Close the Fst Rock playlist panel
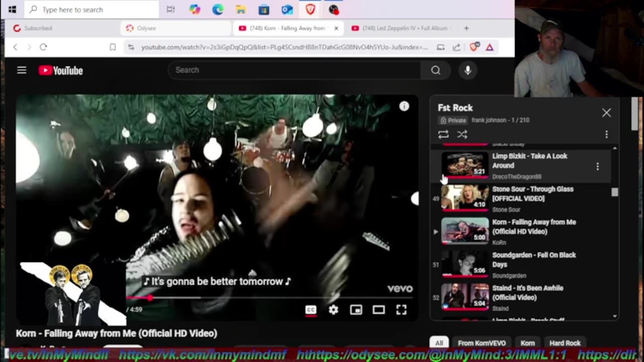This screenshot has height=362, width=644. click(606, 113)
